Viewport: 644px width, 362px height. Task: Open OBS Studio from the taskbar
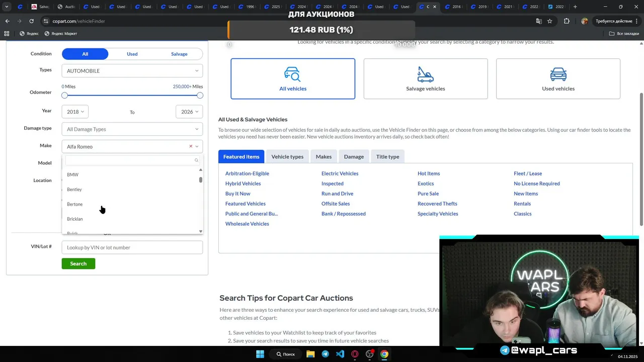[x=370, y=354]
